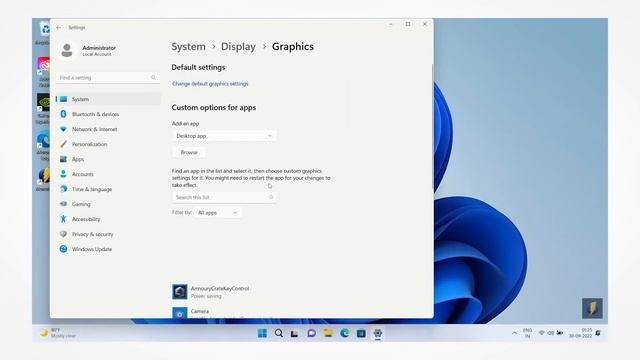
Task: Click the Settings window vertical scrollbar
Action: (432, 127)
